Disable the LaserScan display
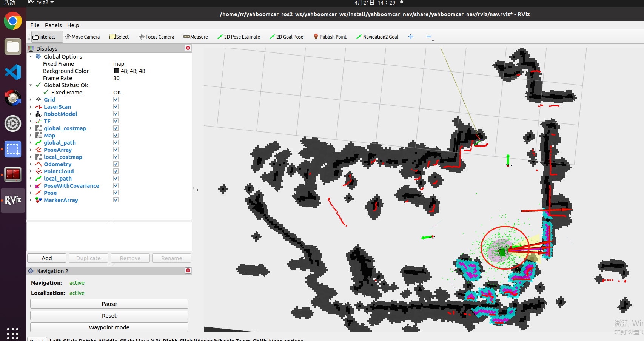 pos(116,106)
